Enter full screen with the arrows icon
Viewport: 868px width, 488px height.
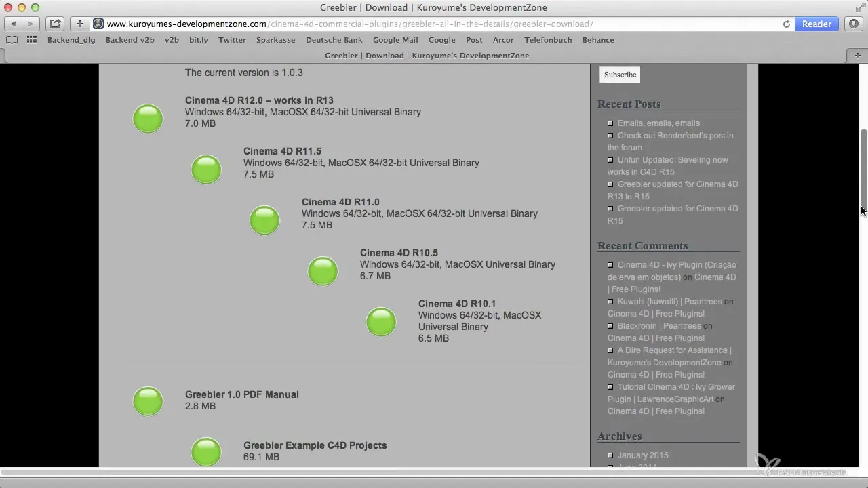[860, 7]
